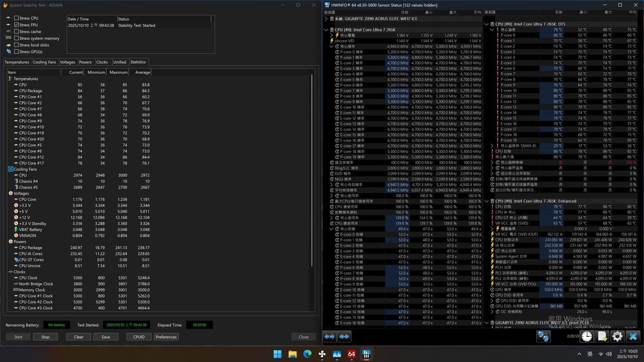Switch to the Cooling Fans tab
This screenshot has height=362, width=644.
tap(44, 62)
